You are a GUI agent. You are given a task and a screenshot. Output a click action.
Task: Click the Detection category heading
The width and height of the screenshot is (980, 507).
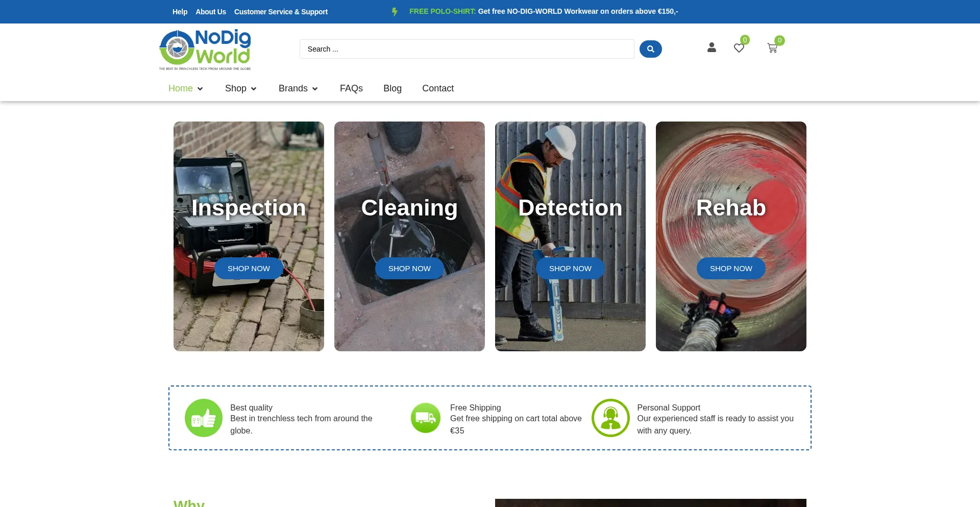[570, 208]
